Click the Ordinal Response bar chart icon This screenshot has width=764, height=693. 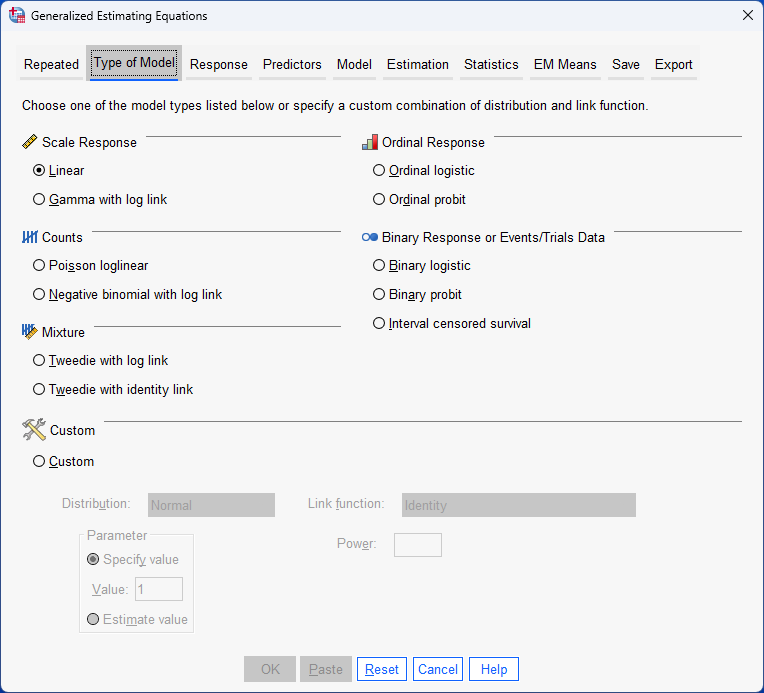[x=370, y=142]
